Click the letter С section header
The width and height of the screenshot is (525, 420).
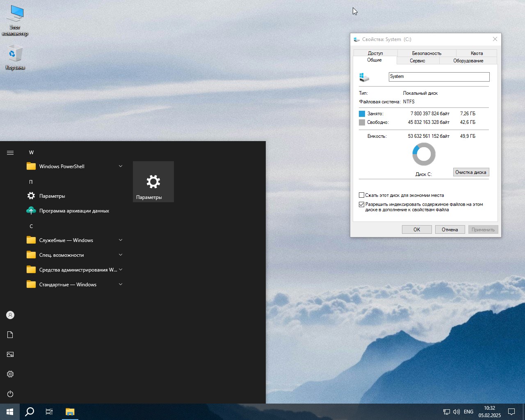(x=31, y=226)
